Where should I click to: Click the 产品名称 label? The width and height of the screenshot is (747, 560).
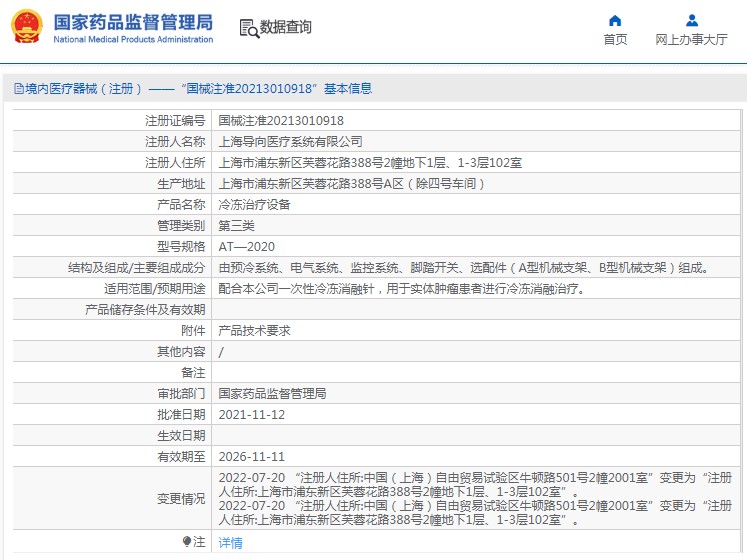(181, 204)
